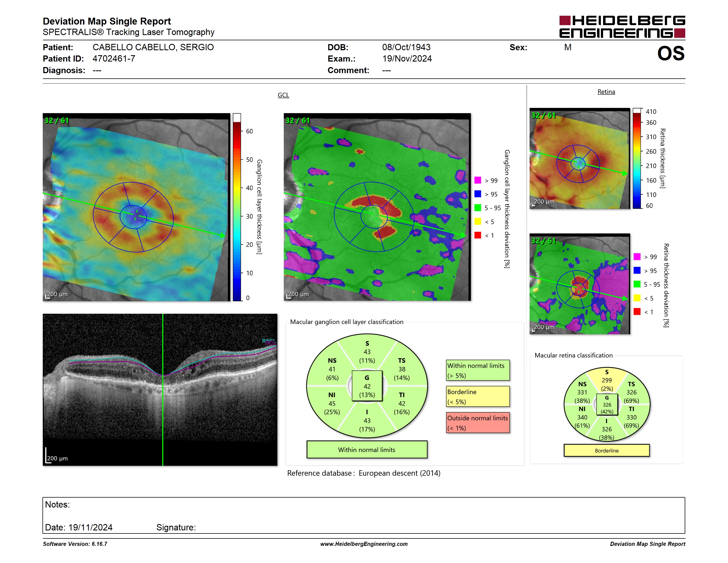This screenshot has width=728, height=563.
Task: Click the 32 / 61 scan index on GCL thickness map
Action: click(x=56, y=120)
